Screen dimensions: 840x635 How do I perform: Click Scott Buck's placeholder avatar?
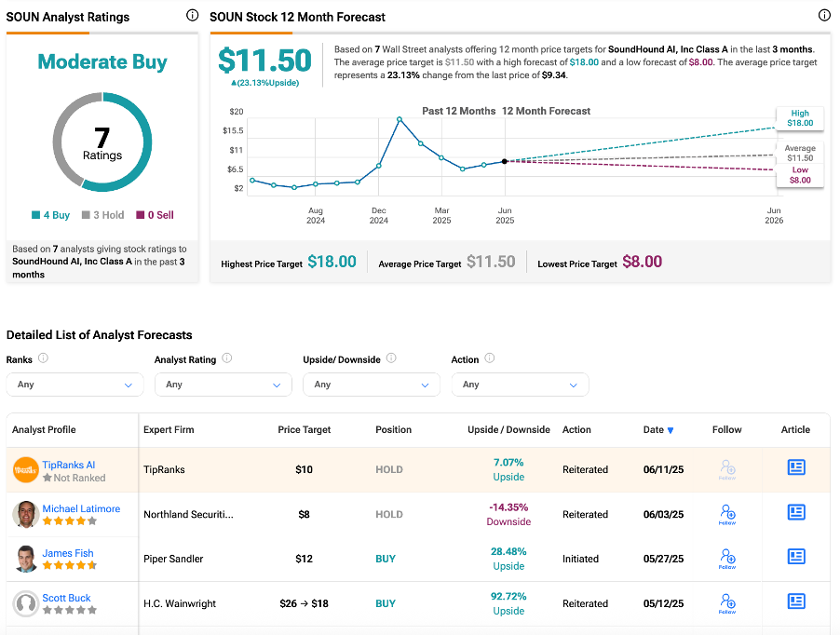point(26,603)
